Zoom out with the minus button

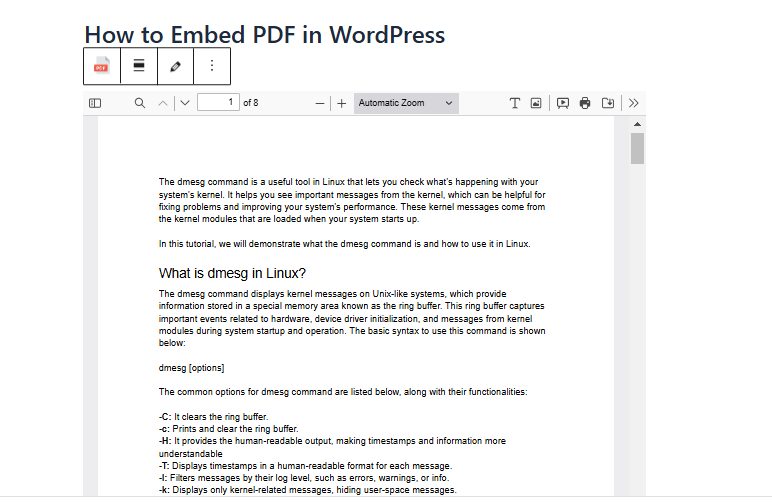[320, 103]
